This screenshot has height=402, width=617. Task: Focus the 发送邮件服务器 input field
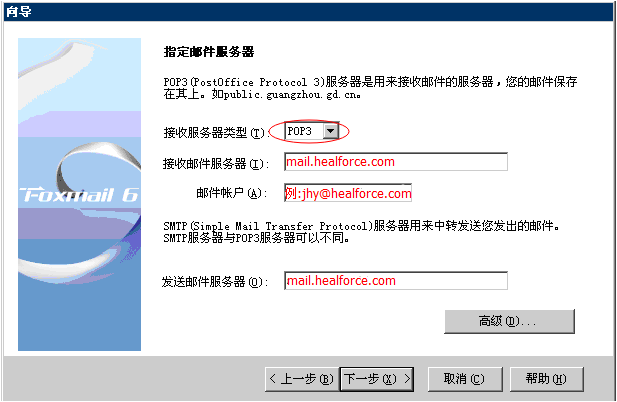pyautogui.click(x=396, y=280)
